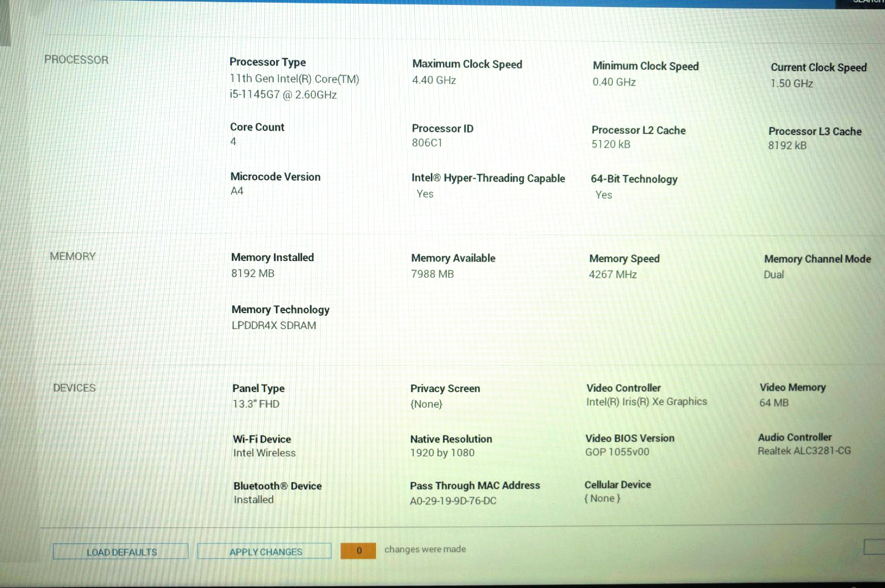
Task: Click the MAC address A0-29-19-9D-76-DC
Action: (x=453, y=501)
